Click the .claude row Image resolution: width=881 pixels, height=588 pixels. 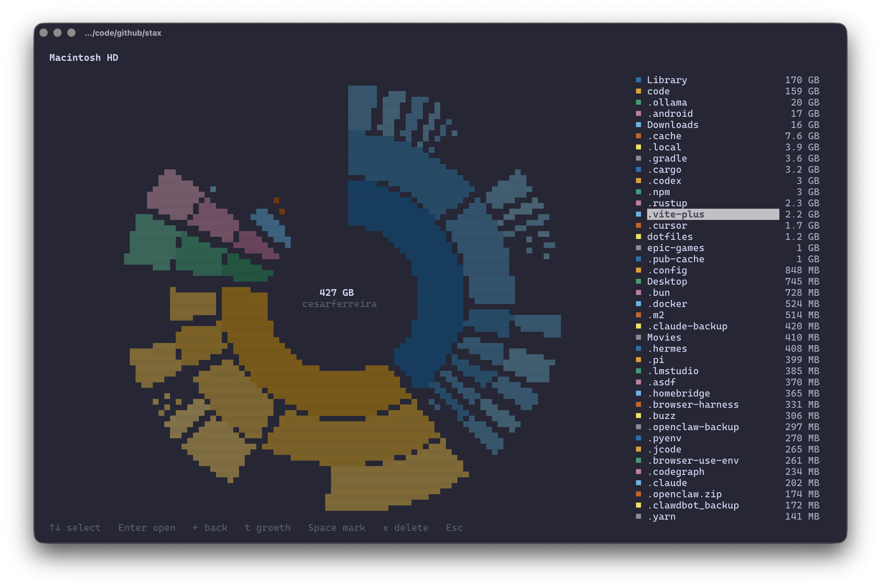click(x=727, y=483)
